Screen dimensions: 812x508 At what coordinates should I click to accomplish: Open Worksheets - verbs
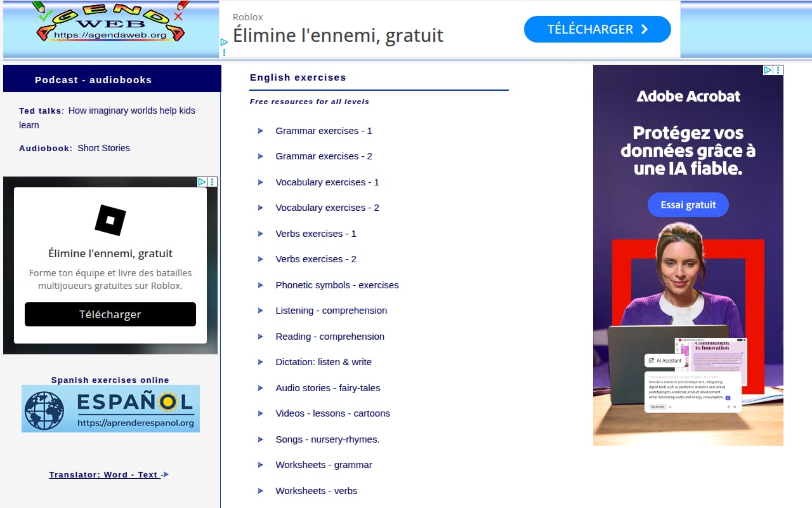pyautogui.click(x=316, y=491)
